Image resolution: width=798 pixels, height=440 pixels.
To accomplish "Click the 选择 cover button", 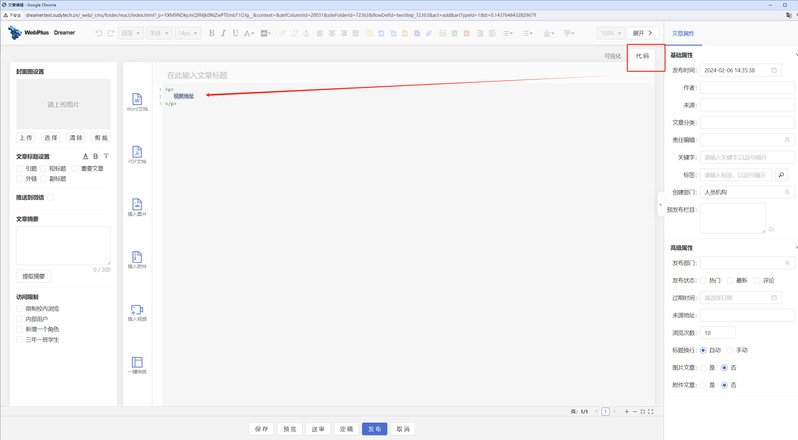I will click(50, 138).
